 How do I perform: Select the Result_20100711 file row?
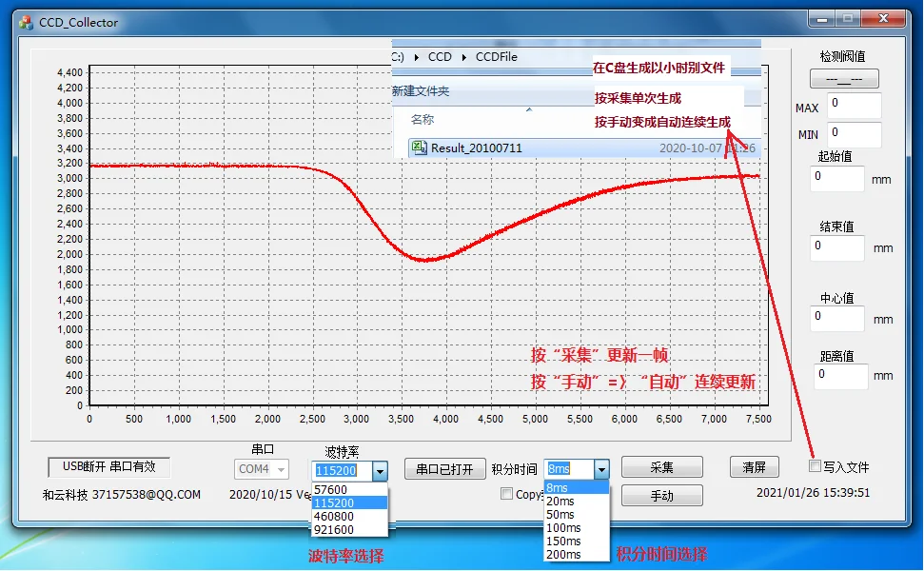(584, 148)
